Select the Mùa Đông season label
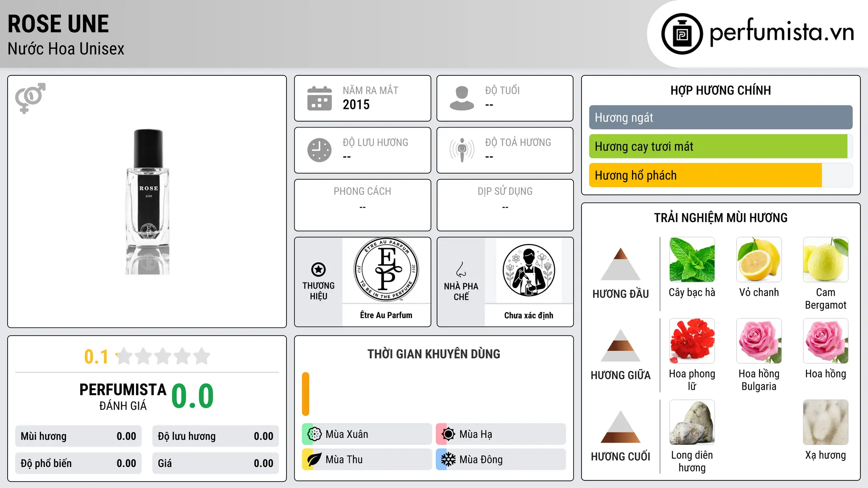 [481, 460]
